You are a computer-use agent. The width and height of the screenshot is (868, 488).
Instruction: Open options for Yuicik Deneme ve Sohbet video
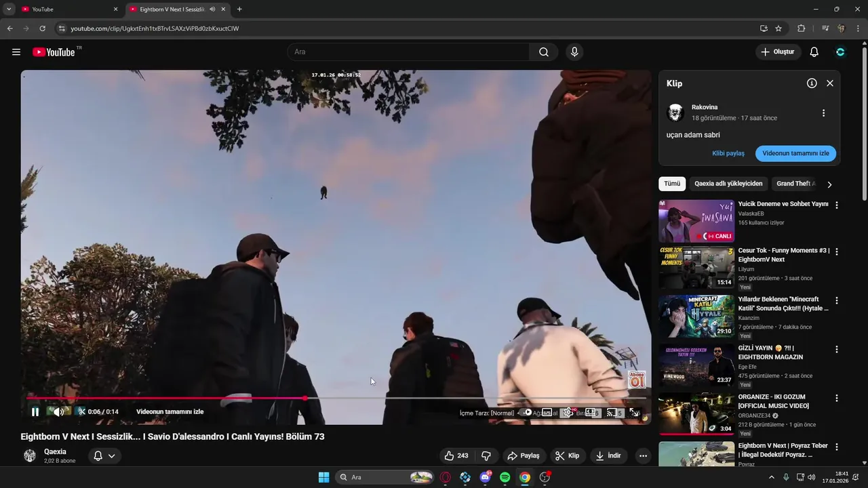[836, 205]
